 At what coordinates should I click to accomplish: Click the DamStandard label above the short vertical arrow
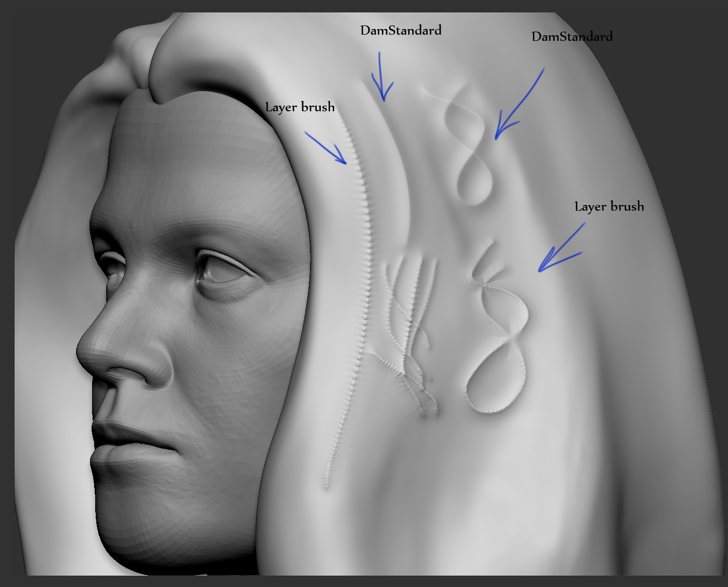pos(401,31)
